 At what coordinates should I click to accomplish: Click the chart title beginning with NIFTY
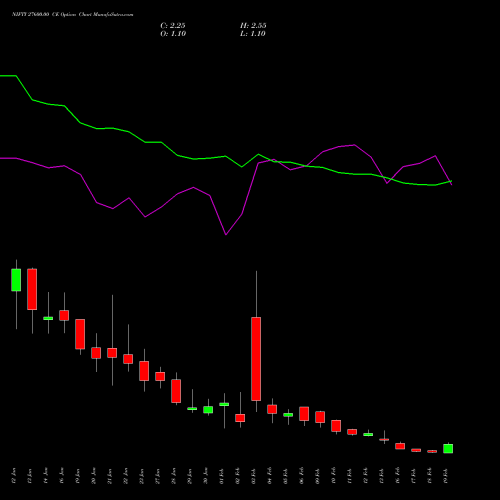[73, 15]
